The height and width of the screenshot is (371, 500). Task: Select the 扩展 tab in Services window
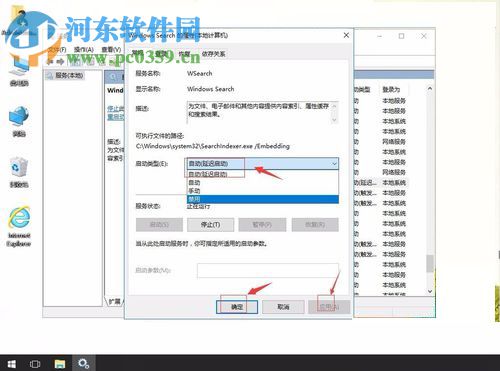115,302
